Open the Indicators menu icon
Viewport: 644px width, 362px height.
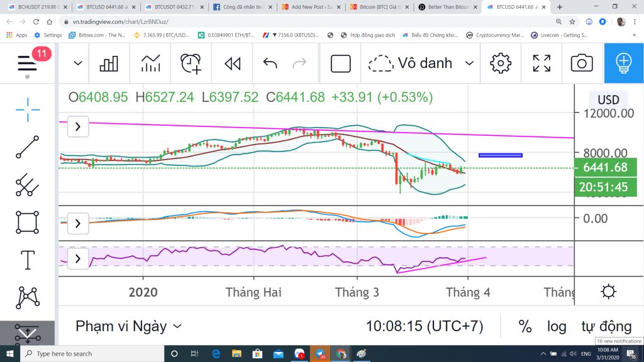pos(150,63)
